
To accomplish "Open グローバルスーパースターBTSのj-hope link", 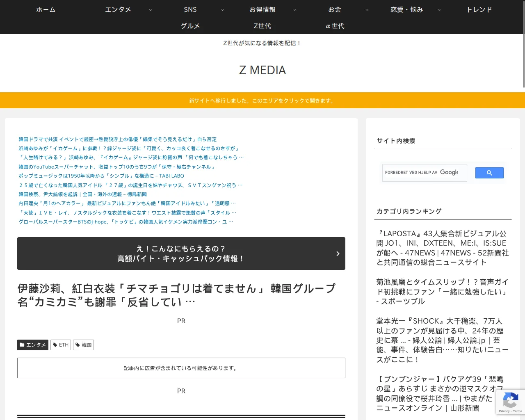I will tap(126, 222).
